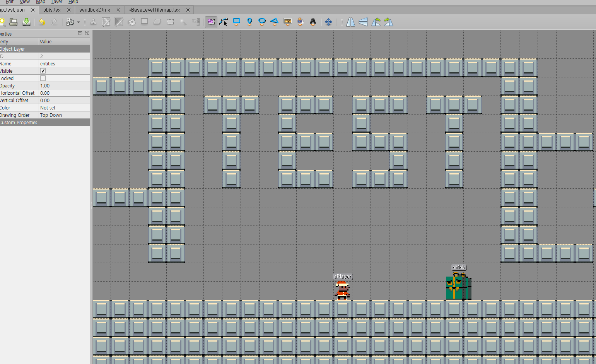This screenshot has height=364, width=596.
Task: Switch to the objs.tsx tab
Action: (52, 10)
